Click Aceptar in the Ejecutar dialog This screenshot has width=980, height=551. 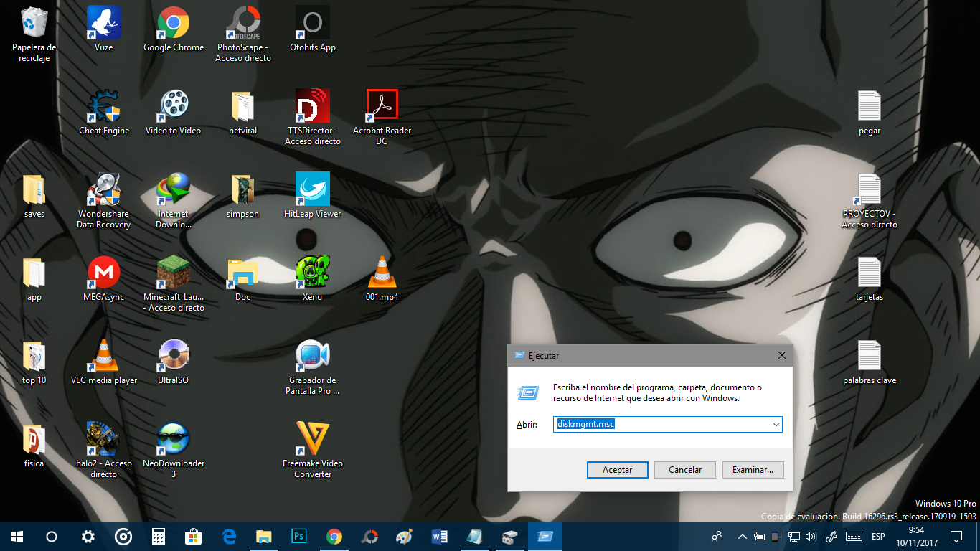click(617, 470)
